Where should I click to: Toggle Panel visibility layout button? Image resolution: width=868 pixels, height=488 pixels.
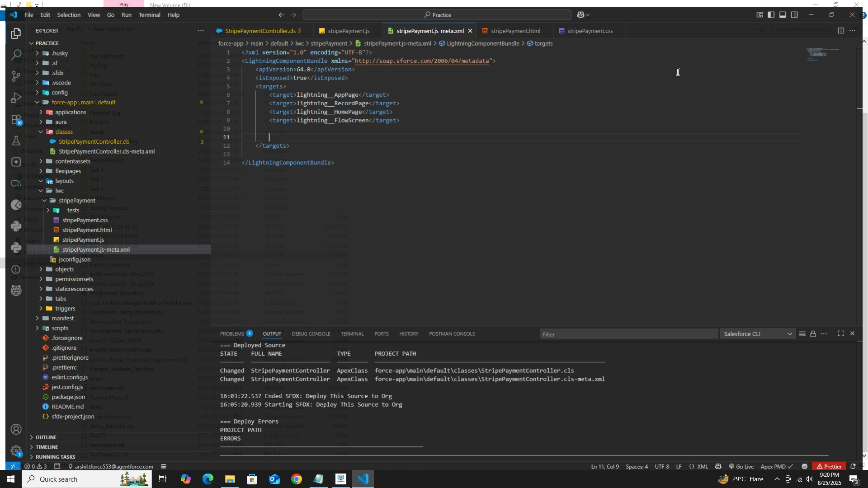pos(783,15)
